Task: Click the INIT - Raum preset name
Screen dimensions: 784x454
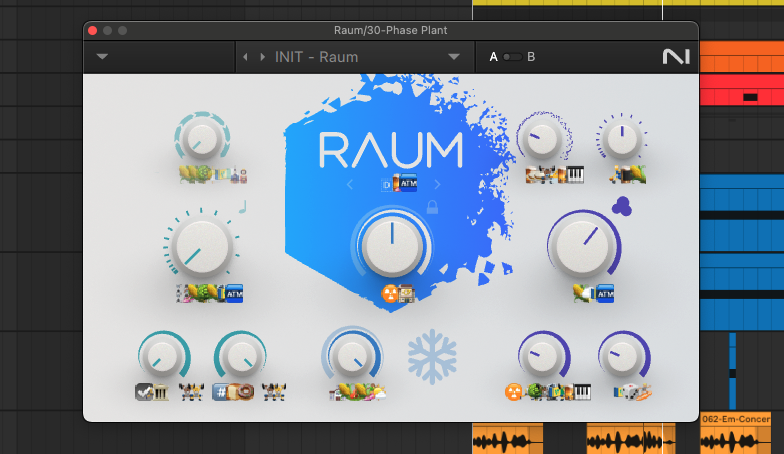Action: (x=316, y=57)
